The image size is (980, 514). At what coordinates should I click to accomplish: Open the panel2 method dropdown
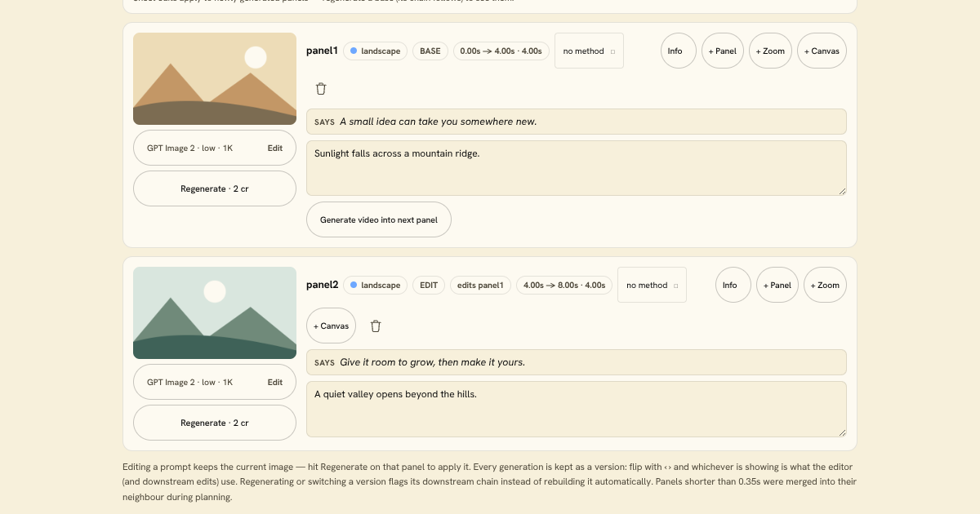point(652,285)
